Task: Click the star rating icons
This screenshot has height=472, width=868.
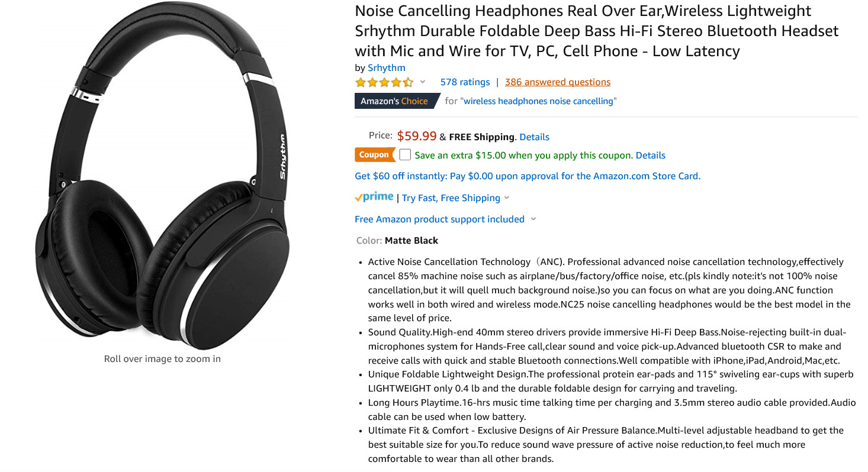Action: 384,82
